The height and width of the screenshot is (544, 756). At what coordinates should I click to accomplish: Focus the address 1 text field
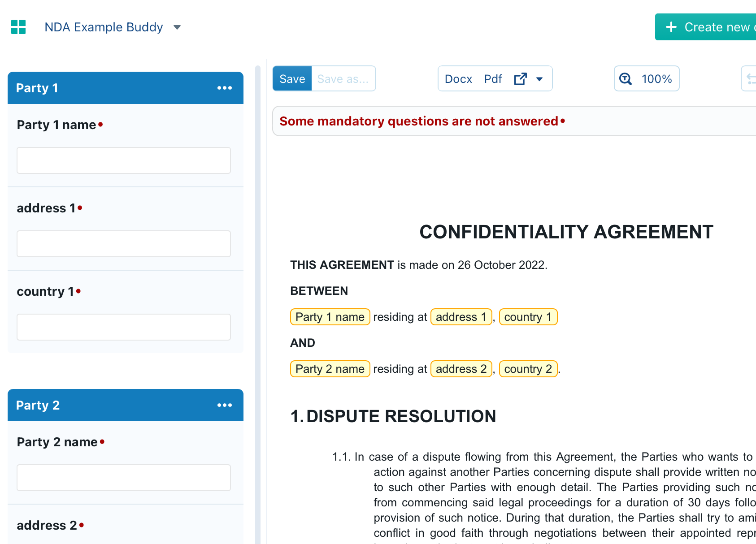(x=124, y=244)
